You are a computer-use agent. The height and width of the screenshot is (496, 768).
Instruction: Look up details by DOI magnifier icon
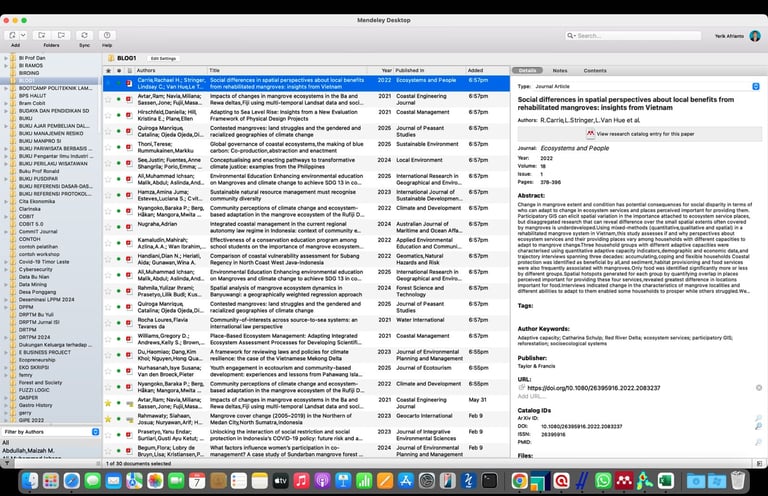tap(759, 426)
